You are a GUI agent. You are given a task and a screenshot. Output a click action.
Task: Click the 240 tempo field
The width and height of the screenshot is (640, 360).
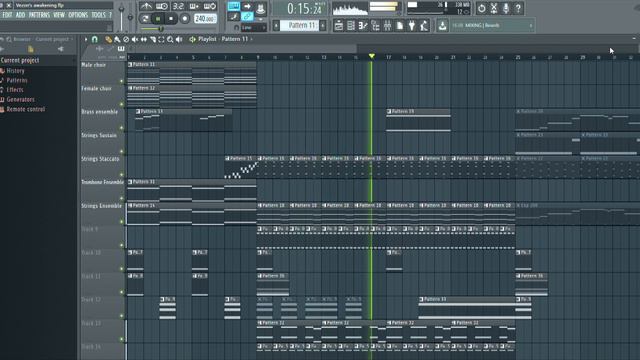205,19
